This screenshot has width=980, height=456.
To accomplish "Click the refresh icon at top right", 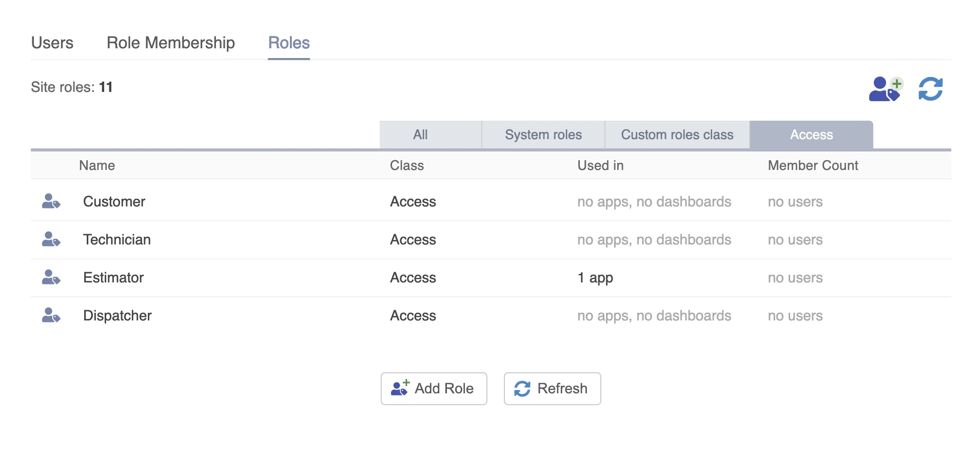I will click(930, 89).
